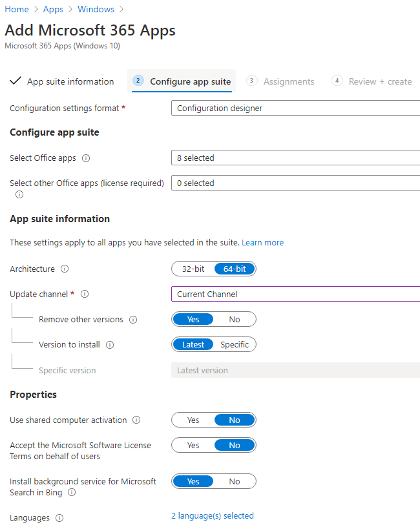
Task: Select Configure app suite tab
Action: point(182,81)
